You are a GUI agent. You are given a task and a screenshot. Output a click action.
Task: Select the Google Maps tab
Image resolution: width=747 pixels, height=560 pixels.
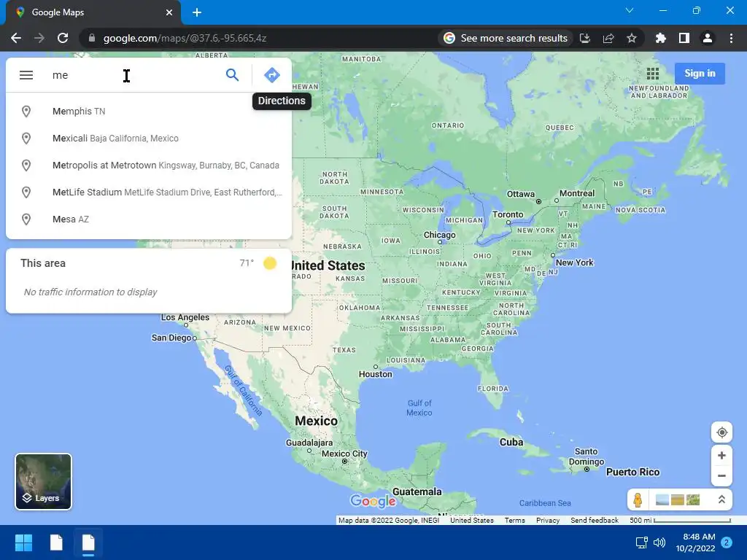[93, 12]
